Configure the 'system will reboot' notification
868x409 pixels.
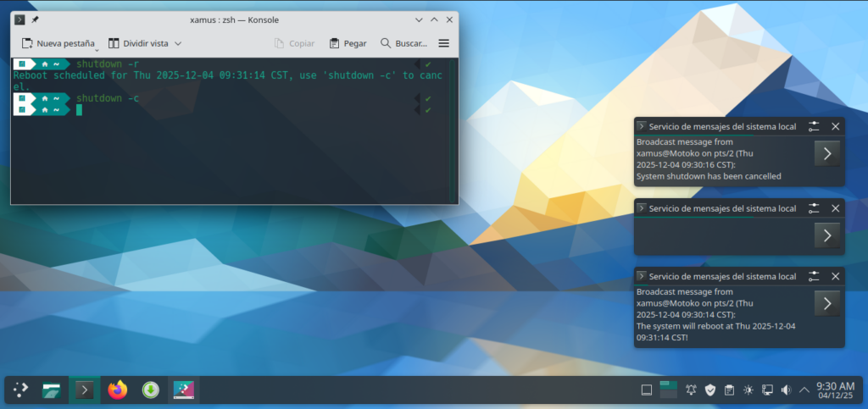coord(813,276)
